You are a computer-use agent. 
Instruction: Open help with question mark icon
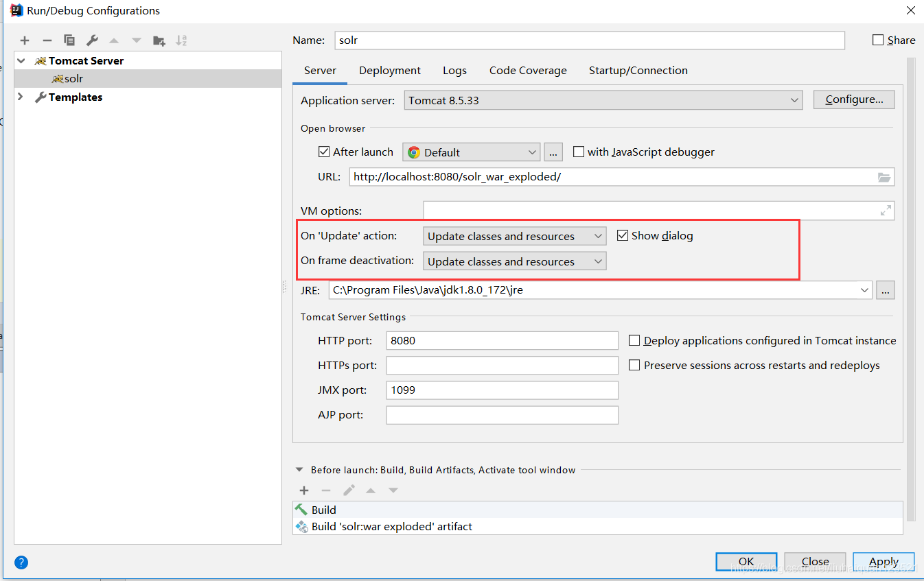pos(21,562)
